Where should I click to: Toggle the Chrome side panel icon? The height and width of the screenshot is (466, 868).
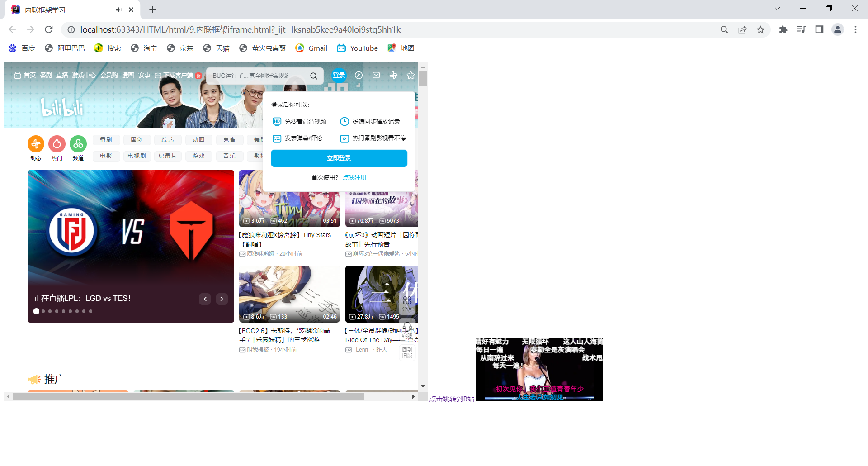(x=819, y=29)
